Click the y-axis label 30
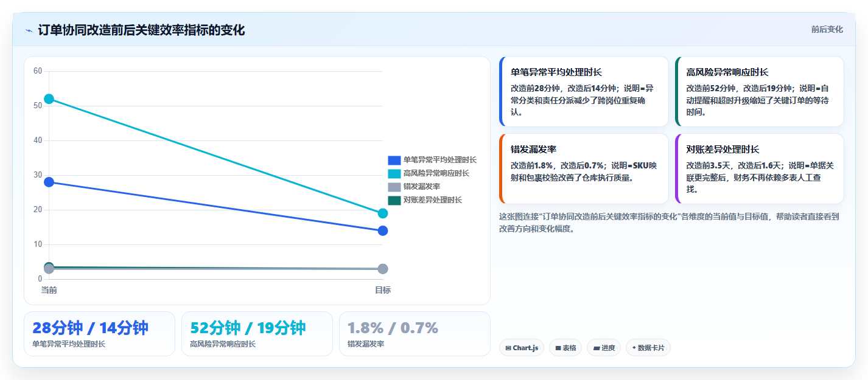The image size is (868, 380). [38, 175]
